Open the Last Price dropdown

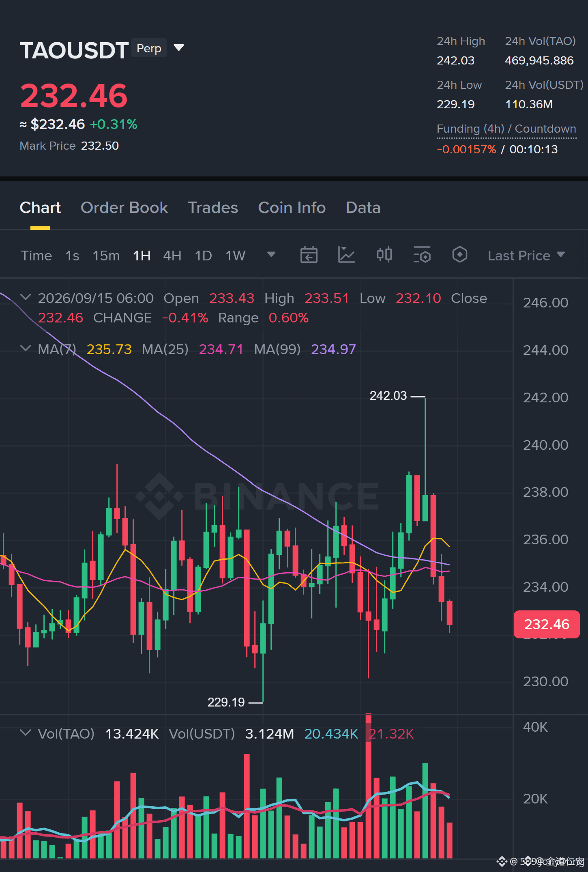point(526,256)
